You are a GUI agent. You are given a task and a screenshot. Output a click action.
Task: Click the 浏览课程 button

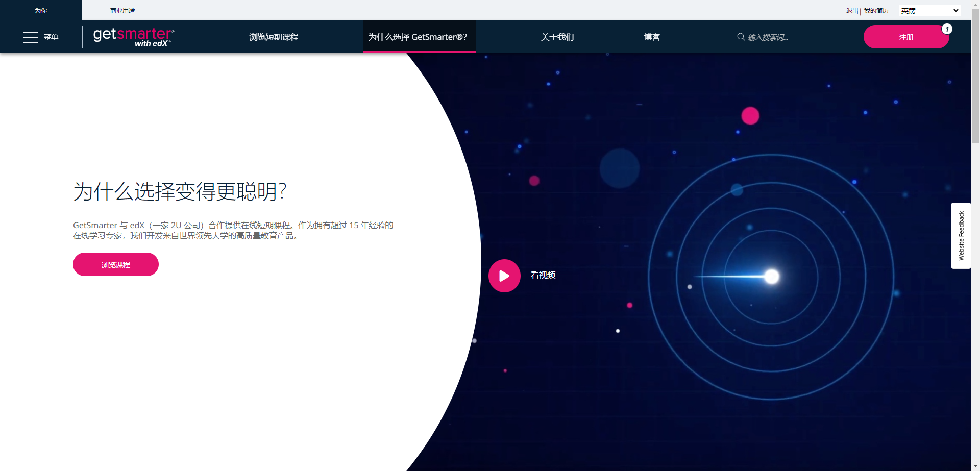click(116, 264)
